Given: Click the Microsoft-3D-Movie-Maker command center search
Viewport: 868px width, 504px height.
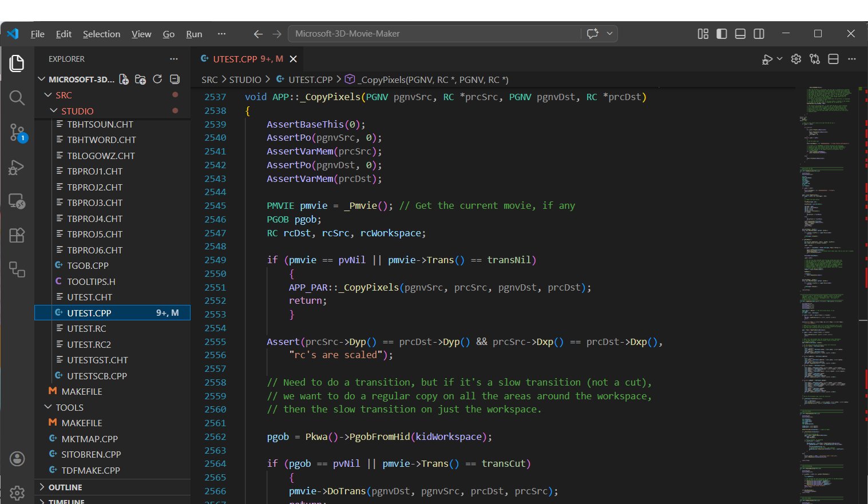Looking at the screenshot, I should point(435,34).
